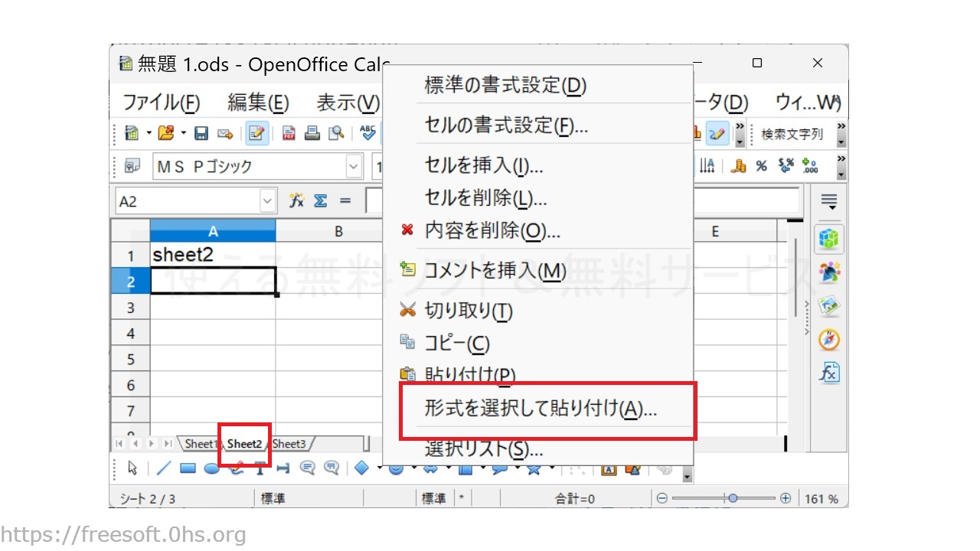The height and width of the screenshot is (551, 980).
Task: Toggle sidebar Properties panel button
Action: 829,238
